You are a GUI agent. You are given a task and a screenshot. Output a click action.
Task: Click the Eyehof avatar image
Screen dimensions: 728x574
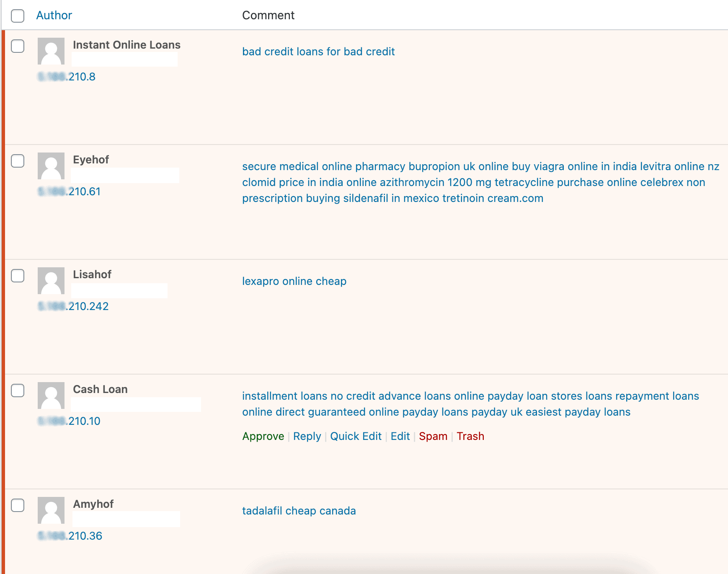click(x=51, y=166)
